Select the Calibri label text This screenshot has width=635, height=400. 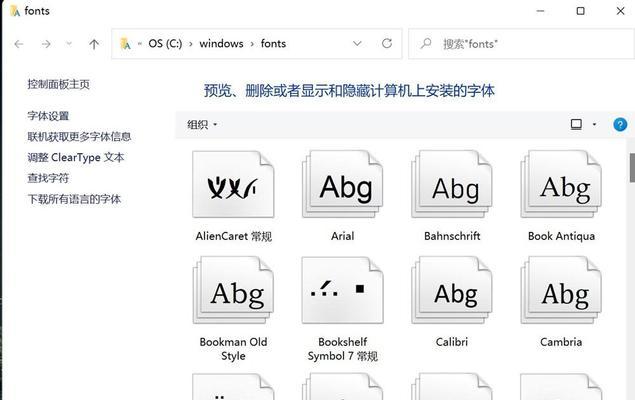(x=452, y=342)
